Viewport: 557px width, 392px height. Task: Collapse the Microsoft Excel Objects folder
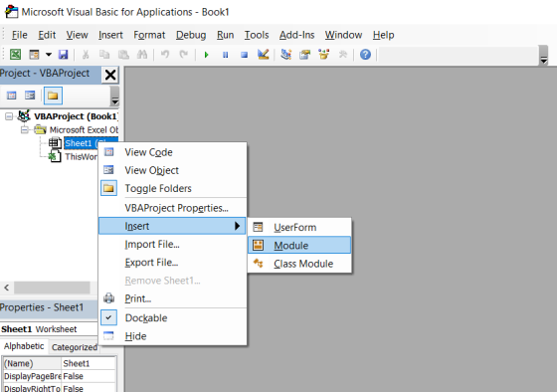24,129
